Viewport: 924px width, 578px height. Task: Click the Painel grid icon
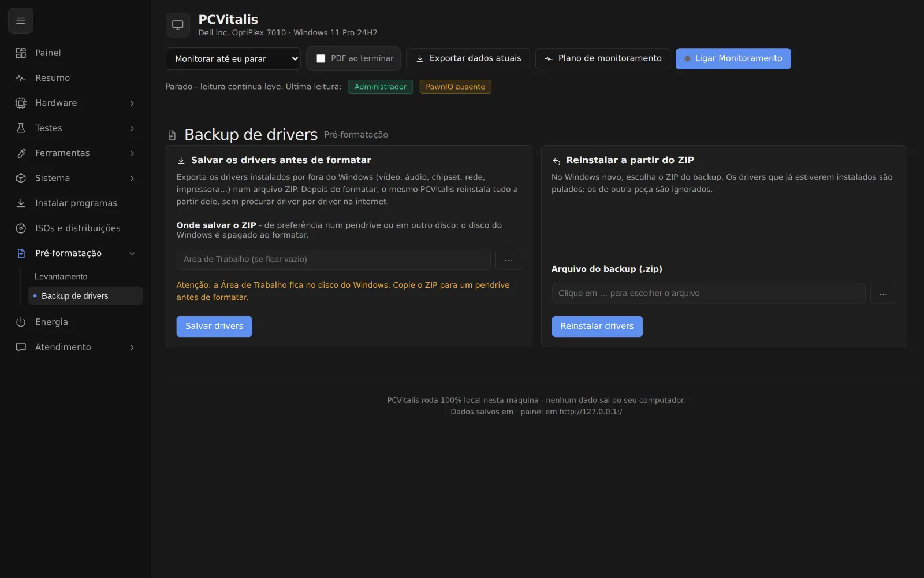(21, 53)
